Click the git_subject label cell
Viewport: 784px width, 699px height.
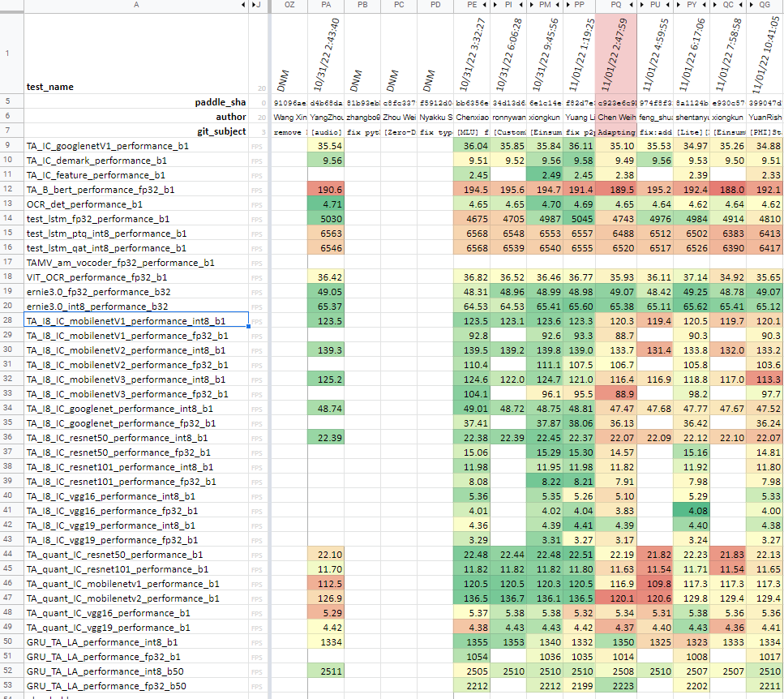pyautogui.click(x=136, y=131)
